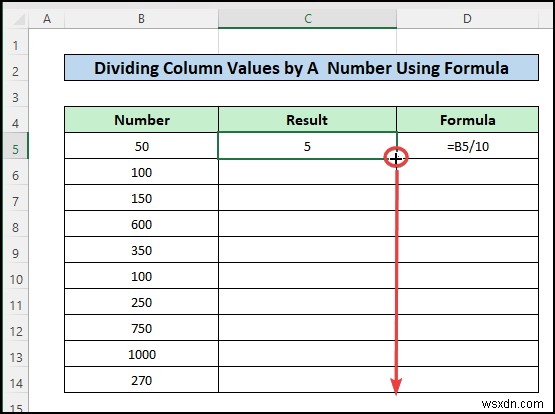Click empty Result cell in row 6
This screenshot has height=414, width=555.
click(x=307, y=172)
